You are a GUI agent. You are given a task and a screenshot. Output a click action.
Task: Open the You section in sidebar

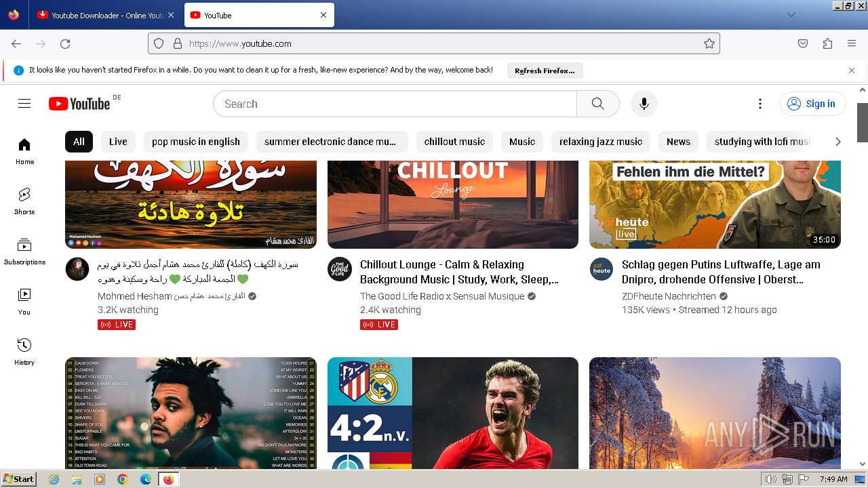pos(24,302)
